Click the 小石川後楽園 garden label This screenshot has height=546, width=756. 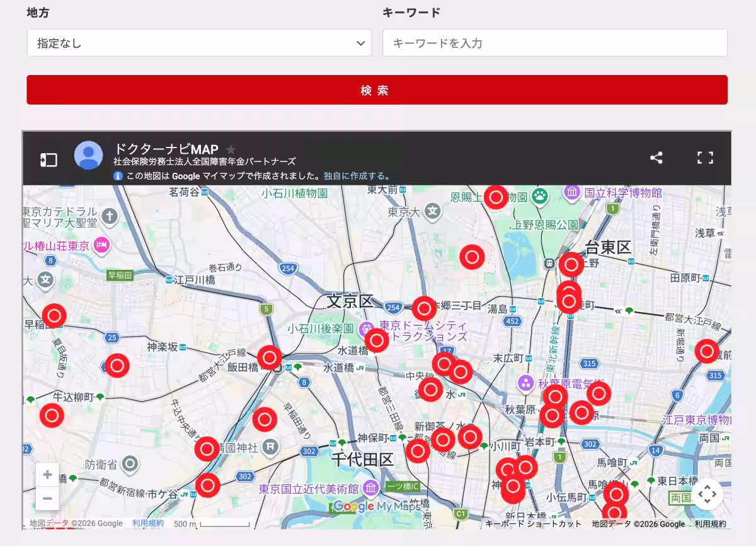(320, 328)
